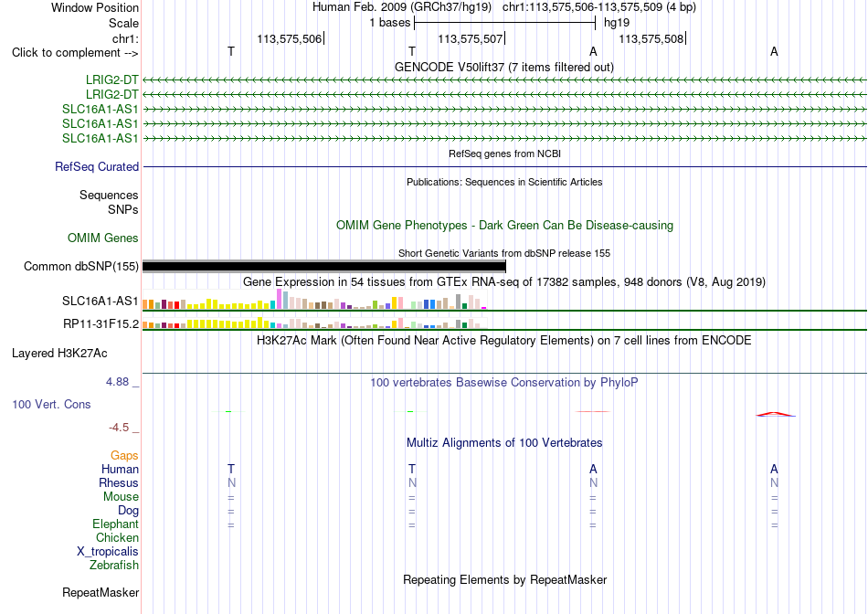Click the hg19 label beside the scale bar
The height and width of the screenshot is (614, 868).
(x=617, y=23)
